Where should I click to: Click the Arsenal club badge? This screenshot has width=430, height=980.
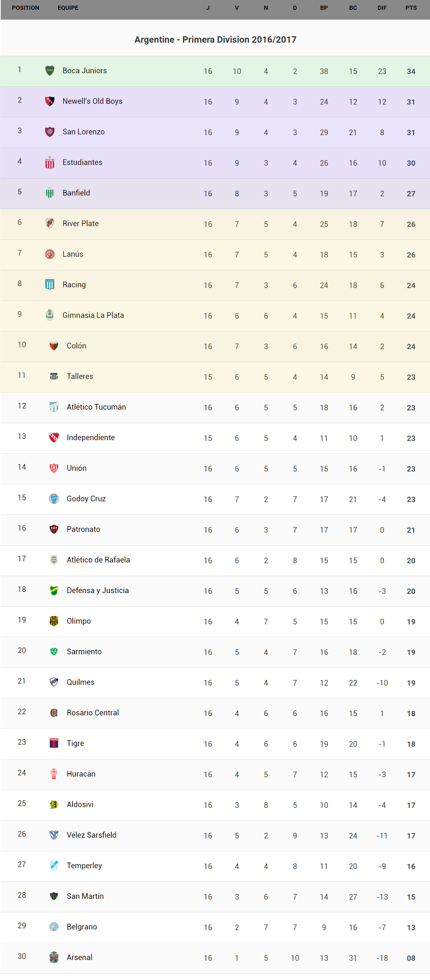coord(54,957)
